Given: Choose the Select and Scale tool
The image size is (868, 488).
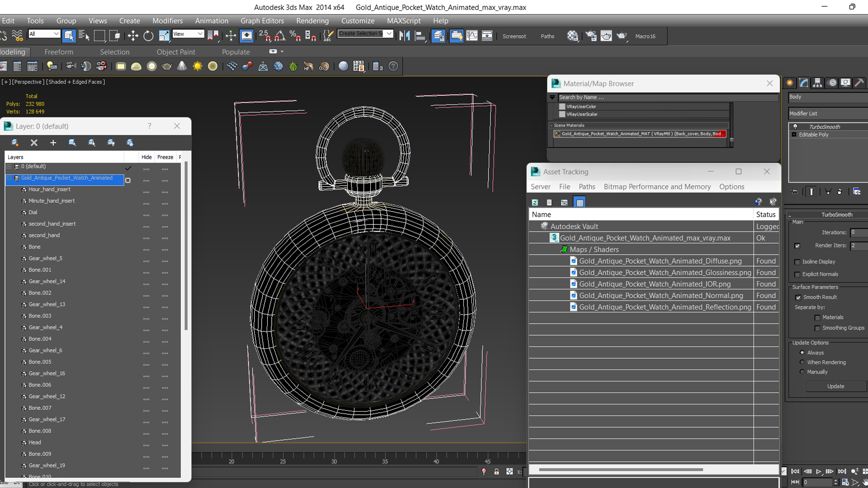Looking at the screenshot, I should tap(164, 36).
